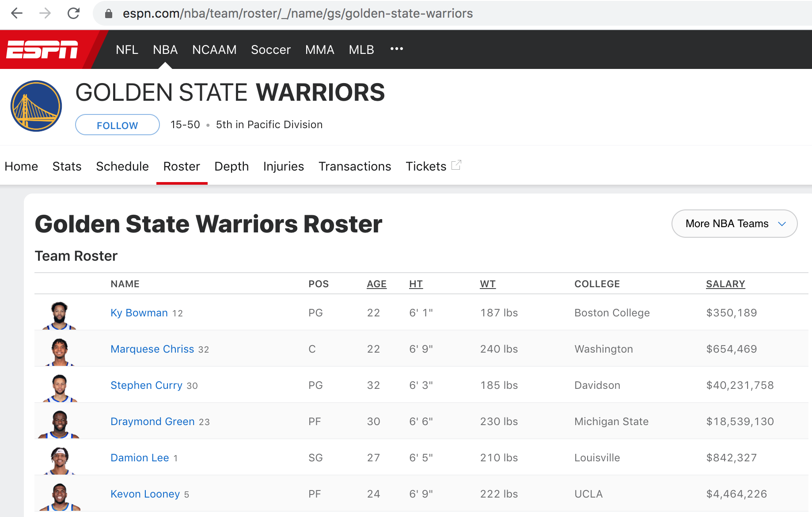Click the browser back arrow
The height and width of the screenshot is (517, 812).
click(x=17, y=13)
